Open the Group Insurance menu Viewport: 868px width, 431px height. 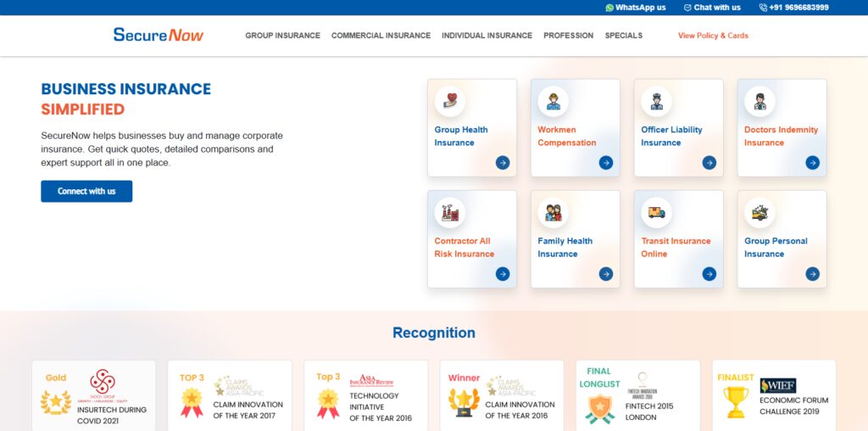pos(283,36)
